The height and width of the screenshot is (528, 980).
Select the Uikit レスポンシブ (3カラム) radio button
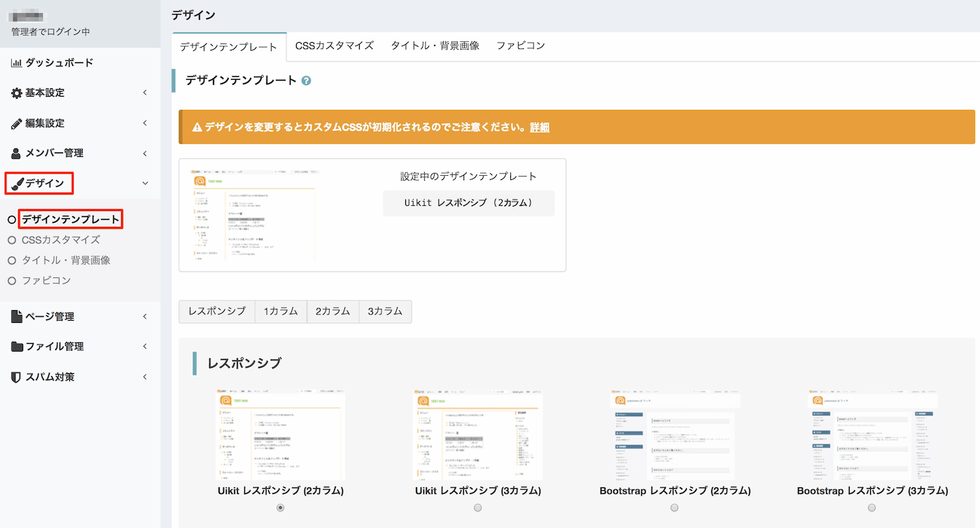[477, 507]
